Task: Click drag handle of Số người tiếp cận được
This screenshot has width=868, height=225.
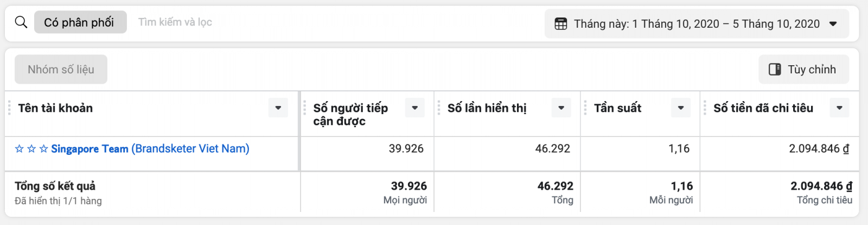Action: (304, 108)
